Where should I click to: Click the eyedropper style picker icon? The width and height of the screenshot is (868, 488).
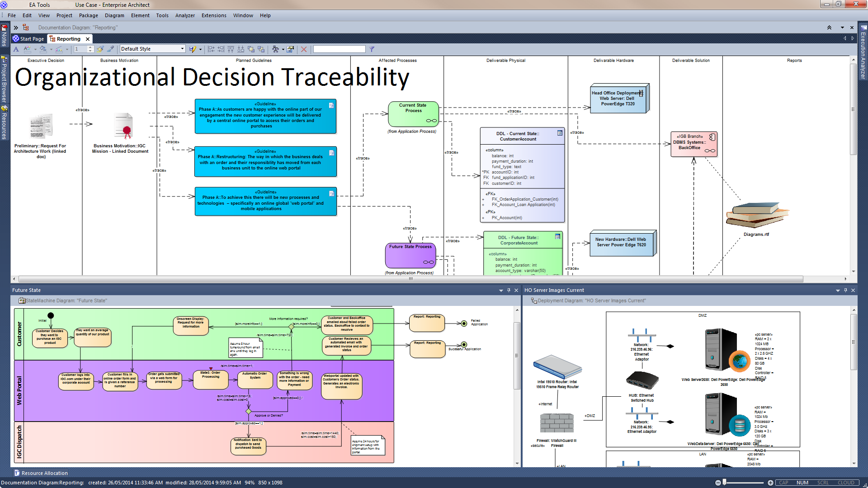(x=110, y=49)
